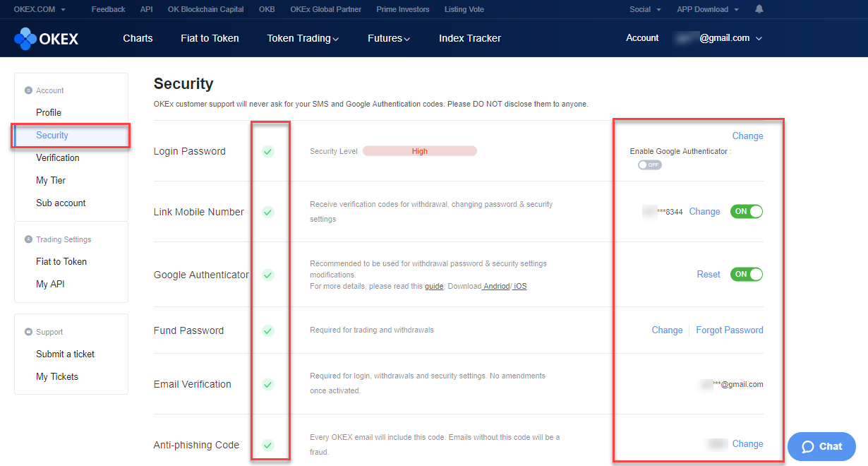Click the masked number ending 8344
The height and width of the screenshot is (466, 868).
663,212
